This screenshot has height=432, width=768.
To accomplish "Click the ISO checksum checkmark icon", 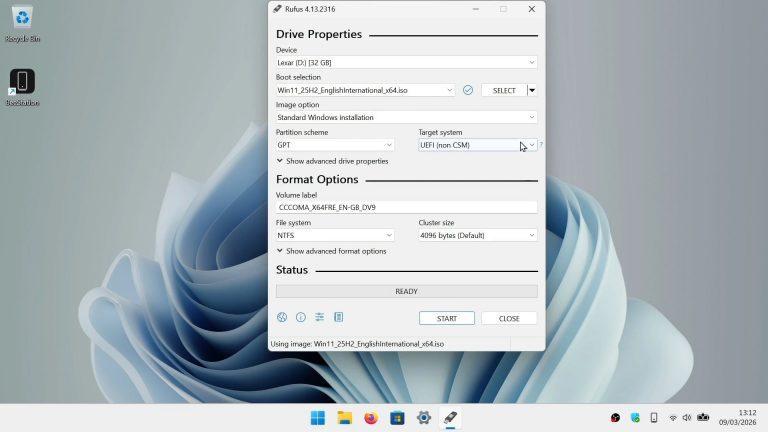I will (468, 90).
